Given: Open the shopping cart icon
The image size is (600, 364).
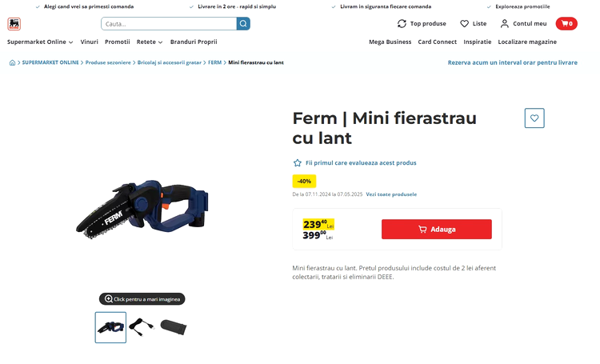Looking at the screenshot, I should pos(566,24).
